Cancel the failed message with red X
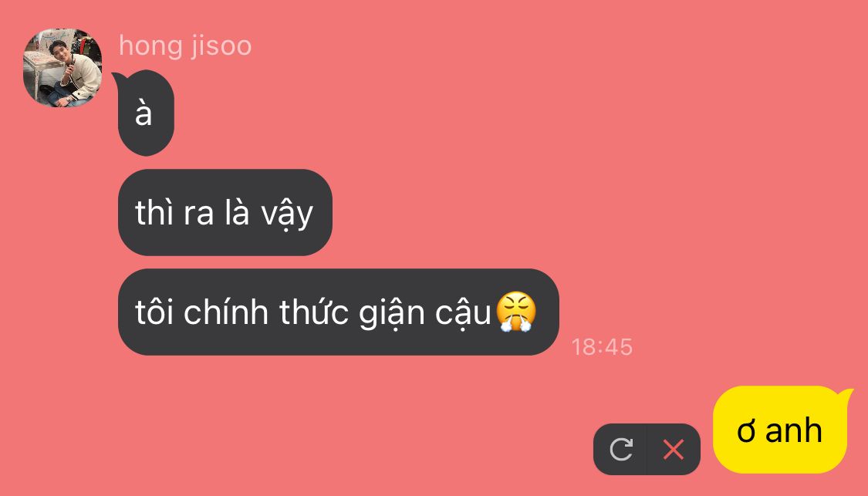The height and width of the screenshot is (496, 868). click(x=673, y=449)
